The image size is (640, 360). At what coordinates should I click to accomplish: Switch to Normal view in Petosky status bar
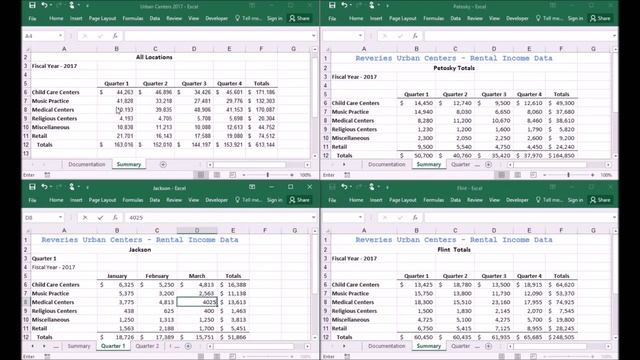[501, 175]
